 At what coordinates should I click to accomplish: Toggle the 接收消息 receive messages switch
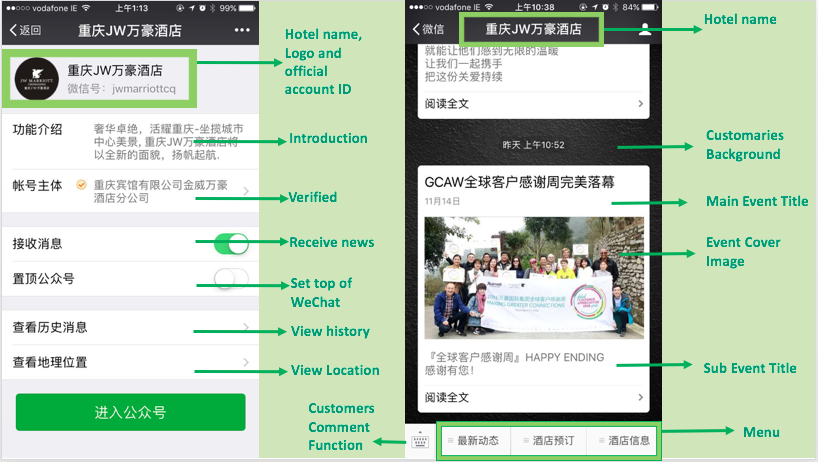click(x=231, y=243)
